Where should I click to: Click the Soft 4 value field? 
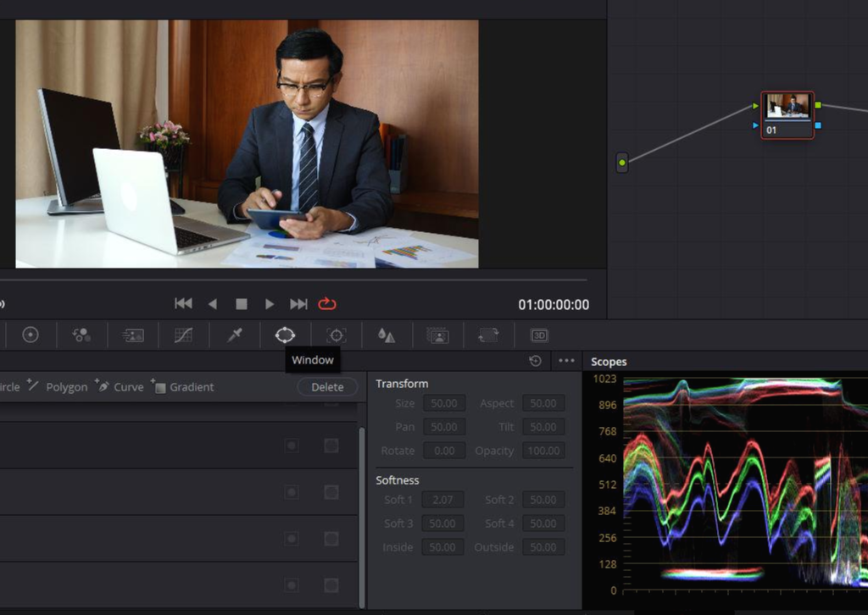[x=543, y=524]
